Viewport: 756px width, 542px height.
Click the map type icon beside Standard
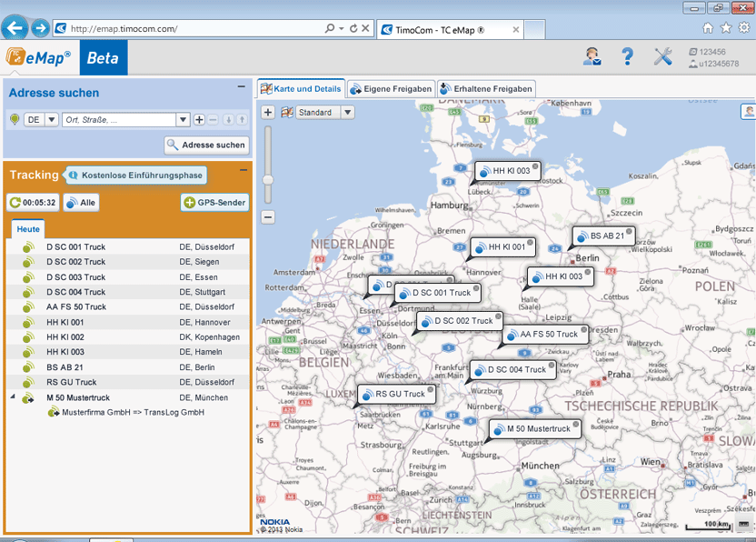click(x=287, y=113)
